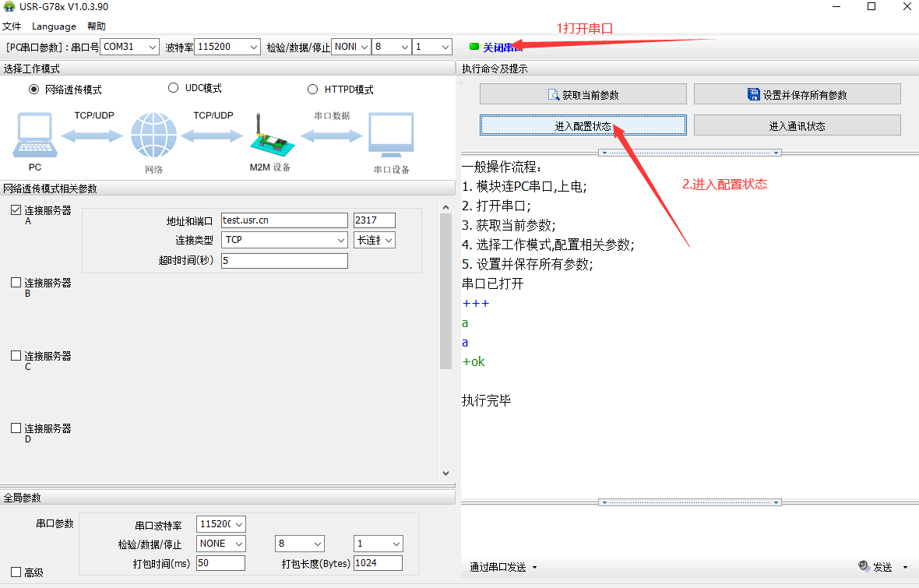Click the green serial port status indicator

(x=474, y=47)
